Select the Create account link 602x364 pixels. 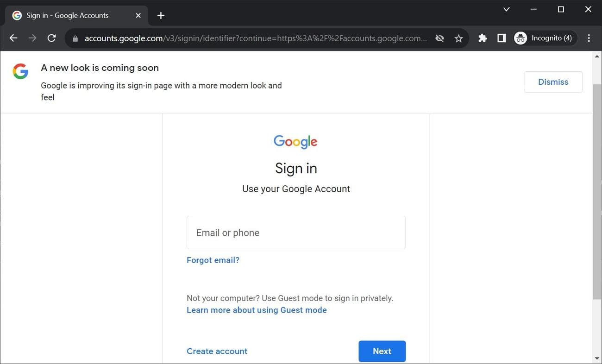[x=217, y=351]
